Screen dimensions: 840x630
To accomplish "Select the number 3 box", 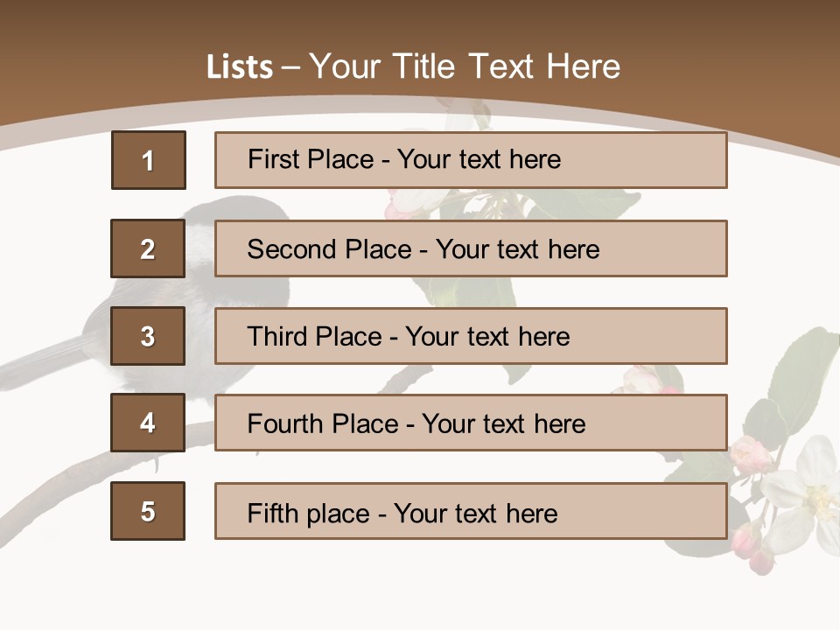I will (148, 336).
